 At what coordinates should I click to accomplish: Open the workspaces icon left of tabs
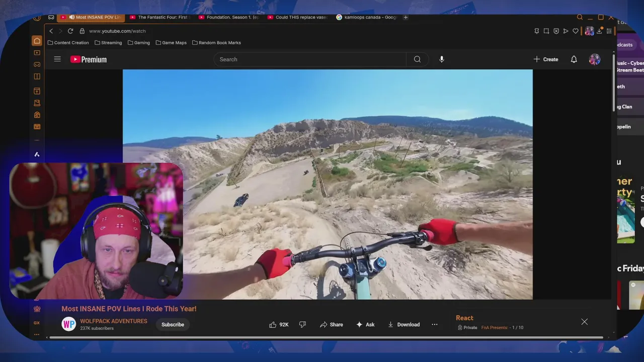pyautogui.click(x=51, y=17)
